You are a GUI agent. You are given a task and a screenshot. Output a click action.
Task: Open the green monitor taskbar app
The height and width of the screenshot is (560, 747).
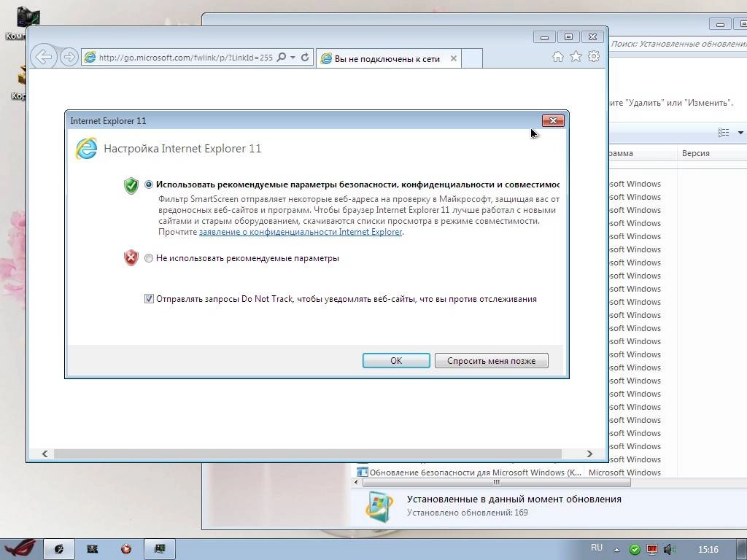pos(160,549)
